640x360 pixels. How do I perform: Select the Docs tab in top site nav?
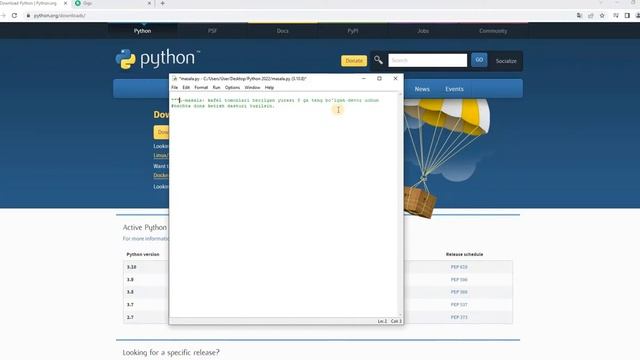click(x=282, y=31)
